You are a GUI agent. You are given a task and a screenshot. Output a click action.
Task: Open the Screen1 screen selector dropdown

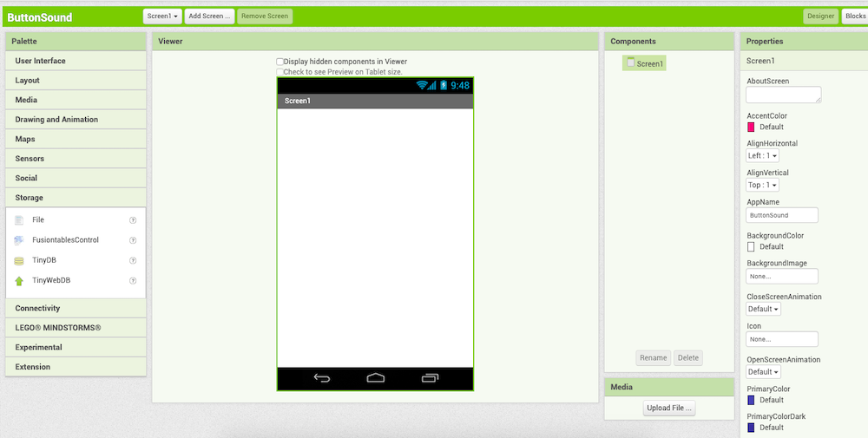162,16
